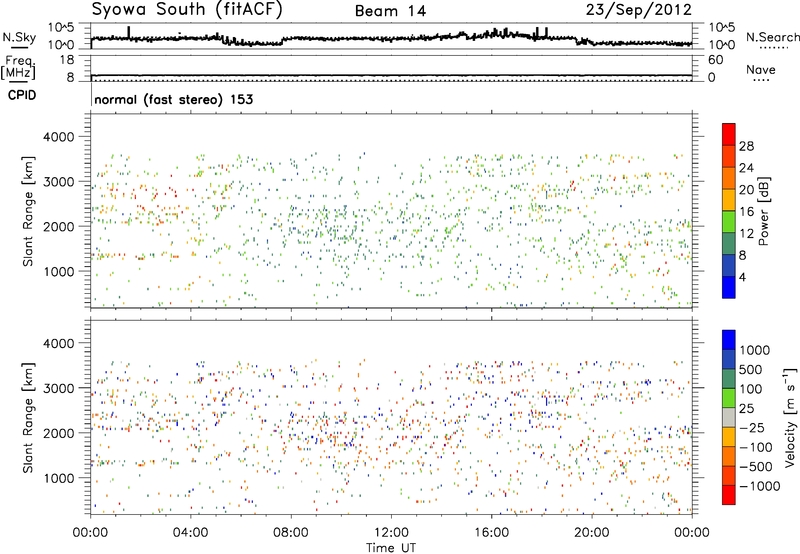Click the '18' frequency axis tick
Viewport: 800px width, 554px height.
(67, 60)
